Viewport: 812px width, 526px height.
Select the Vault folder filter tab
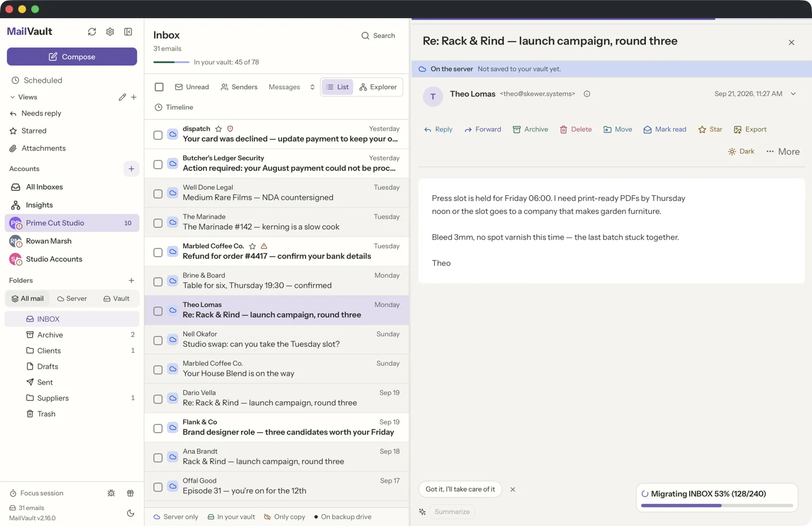(x=117, y=299)
